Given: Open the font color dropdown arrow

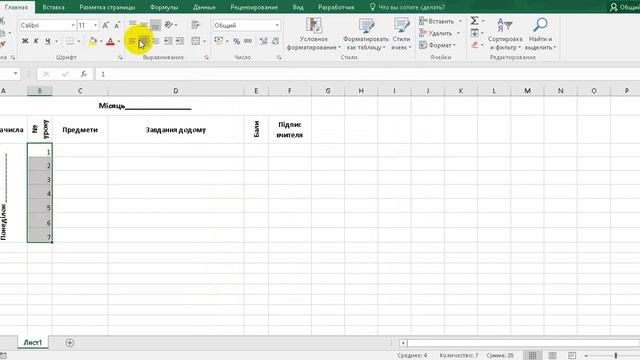Looking at the screenshot, I should click(x=119, y=41).
